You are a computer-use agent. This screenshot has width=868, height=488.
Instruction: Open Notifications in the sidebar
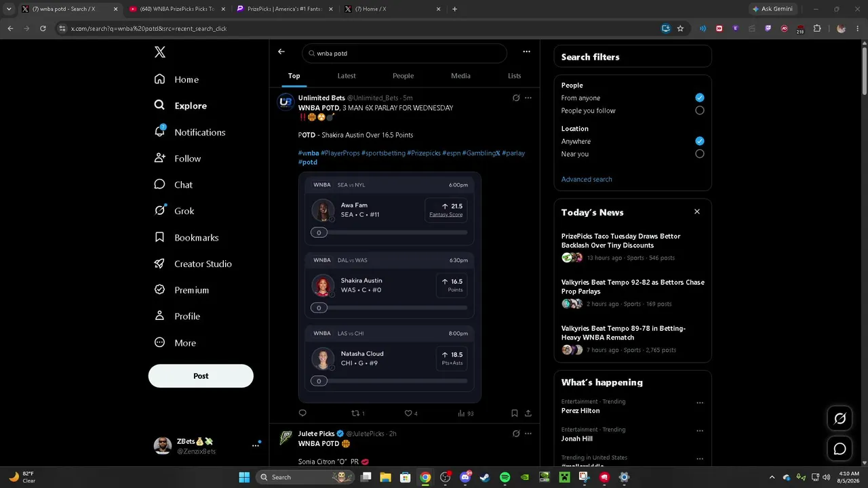(190, 132)
